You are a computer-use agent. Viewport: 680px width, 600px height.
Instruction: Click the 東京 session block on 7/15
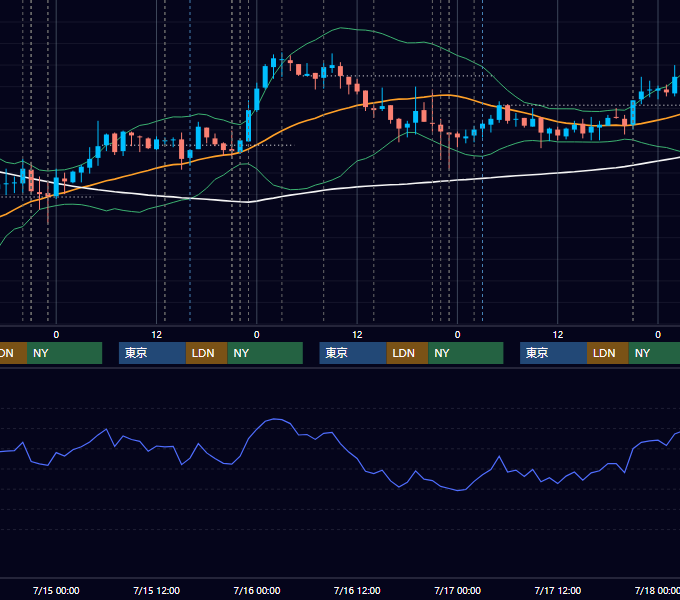pyautogui.click(x=153, y=353)
